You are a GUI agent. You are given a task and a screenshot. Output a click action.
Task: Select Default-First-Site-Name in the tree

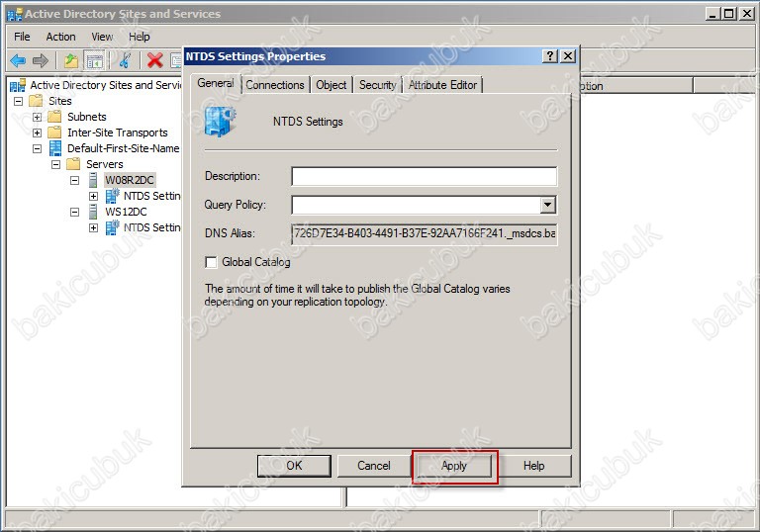123,148
